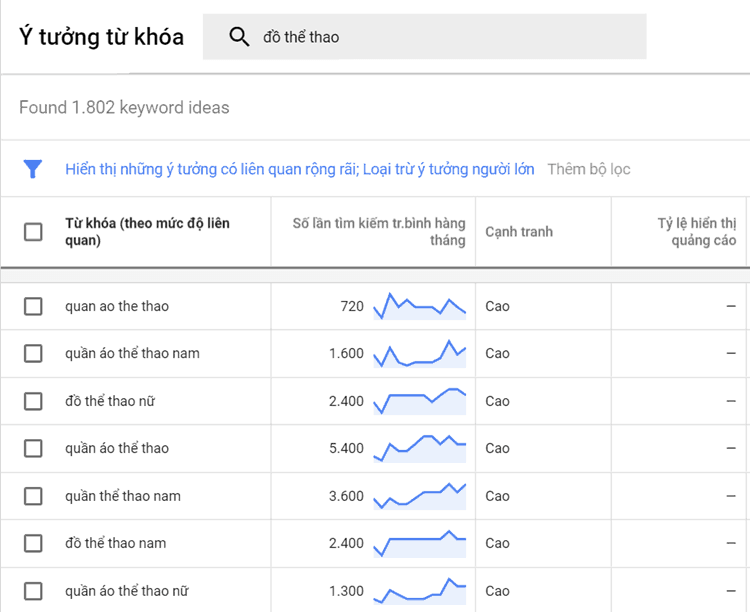
Task: Open trend sparkline for quần thể thao nam
Action: 419,496
